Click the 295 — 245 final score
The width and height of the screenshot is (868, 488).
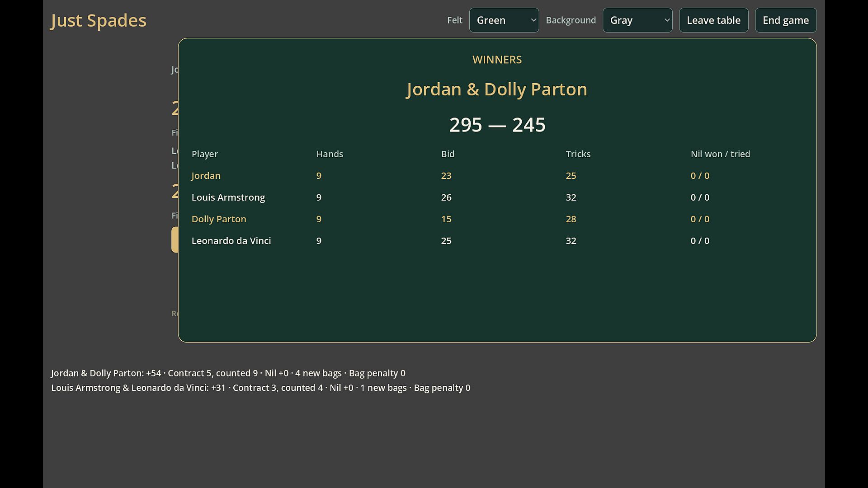497,125
